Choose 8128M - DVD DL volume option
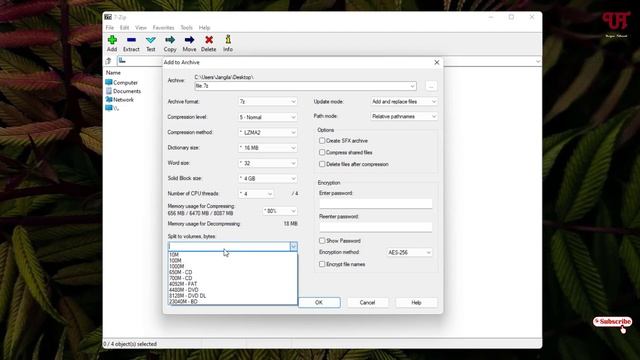This screenshot has width=640, height=360. pos(233,296)
